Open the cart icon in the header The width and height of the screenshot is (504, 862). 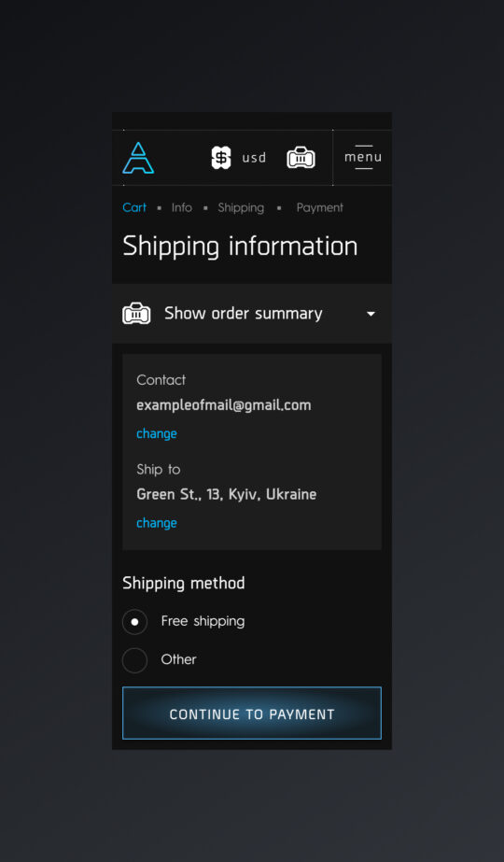(x=301, y=158)
